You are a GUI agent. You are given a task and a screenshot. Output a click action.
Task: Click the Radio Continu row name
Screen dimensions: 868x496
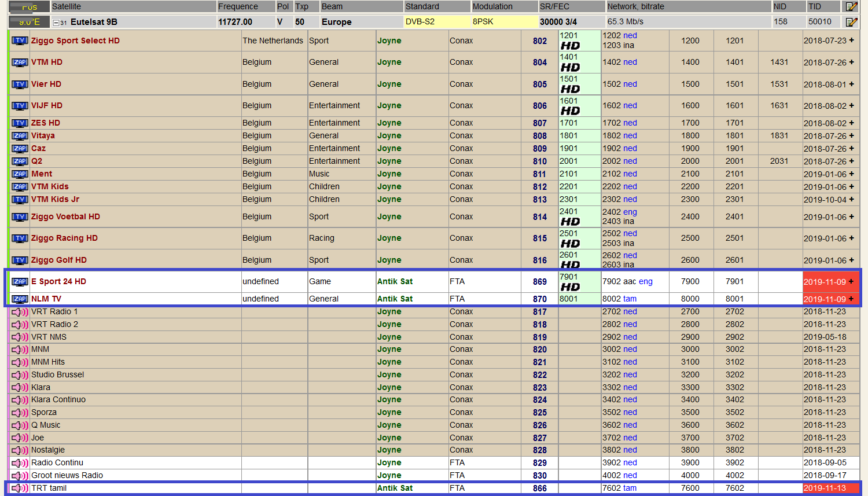[57, 462]
